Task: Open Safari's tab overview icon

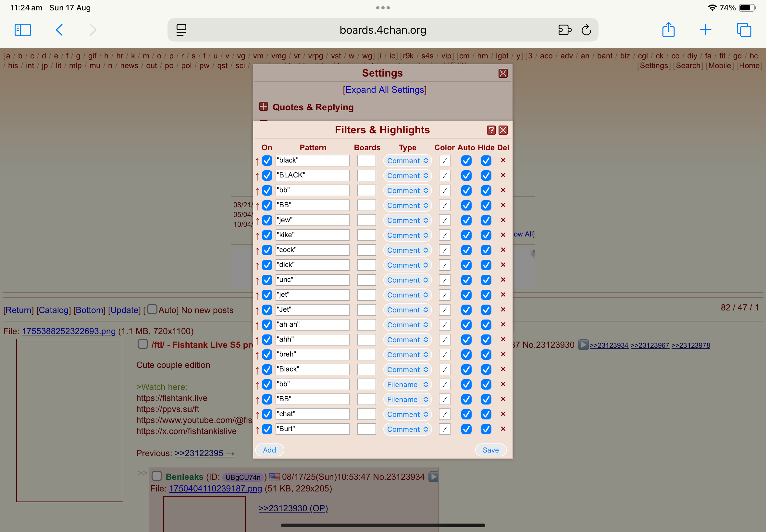Action: click(743, 30)
